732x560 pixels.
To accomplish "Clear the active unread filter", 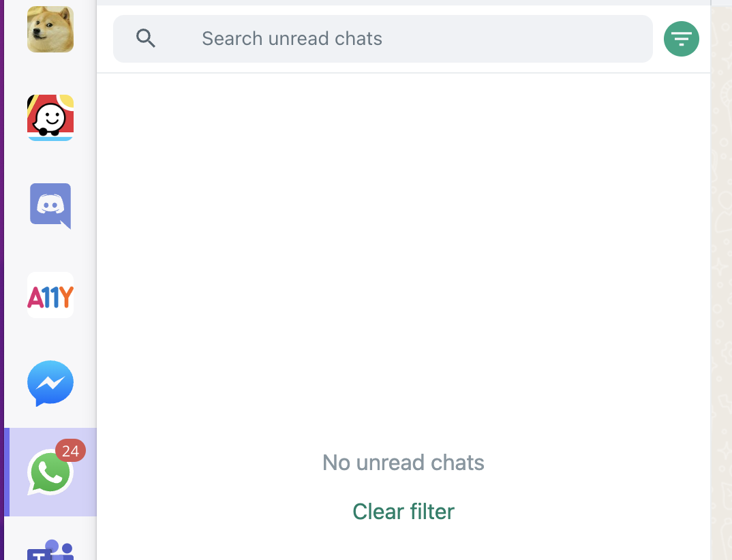I will (403, 511).
